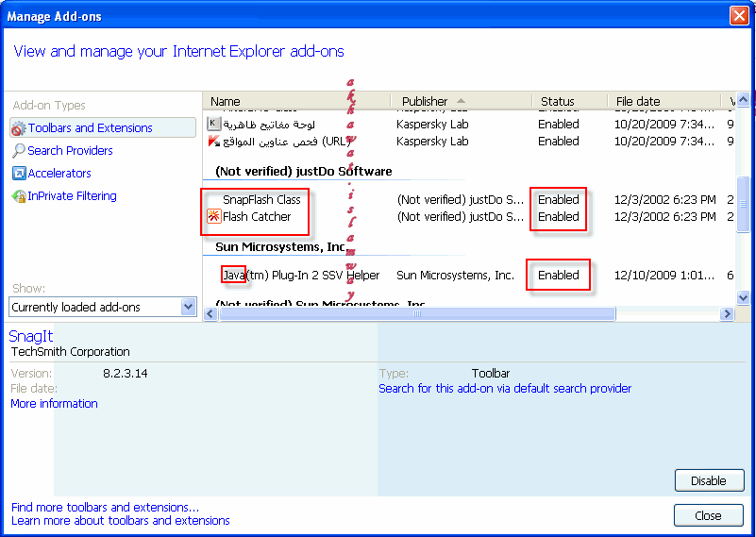
Task: Sort add-ons by Name column header
Action: (296, 101)
